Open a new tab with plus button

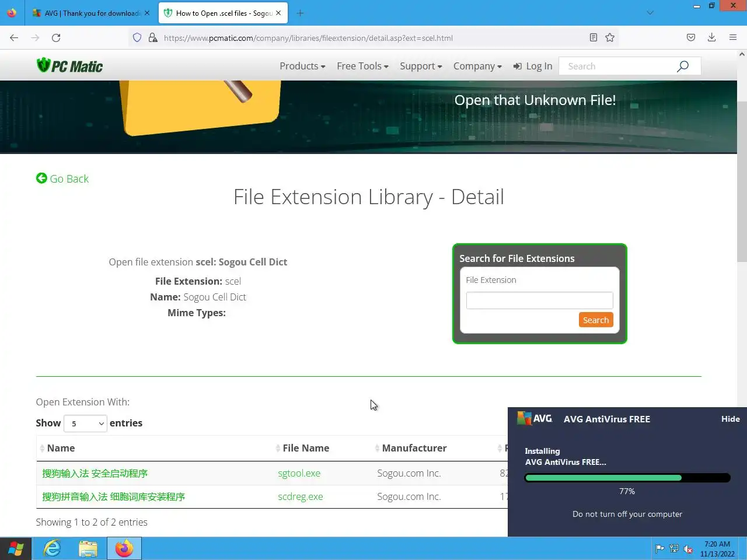300,13
